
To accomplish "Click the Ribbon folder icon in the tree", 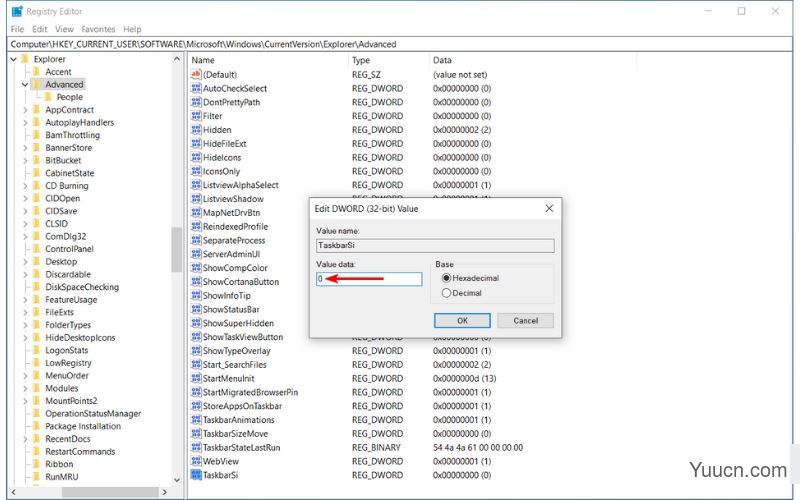I will click(x=37, y=464).
